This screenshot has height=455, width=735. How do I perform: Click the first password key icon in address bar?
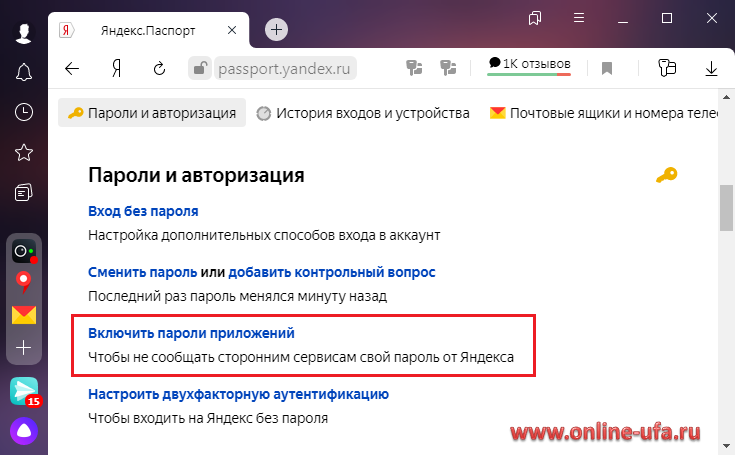click(414, 68)
